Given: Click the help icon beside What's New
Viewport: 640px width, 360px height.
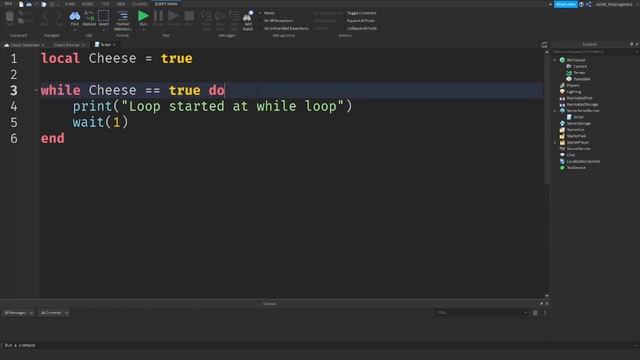Looking at the screenshot, I should click(581, 4).
